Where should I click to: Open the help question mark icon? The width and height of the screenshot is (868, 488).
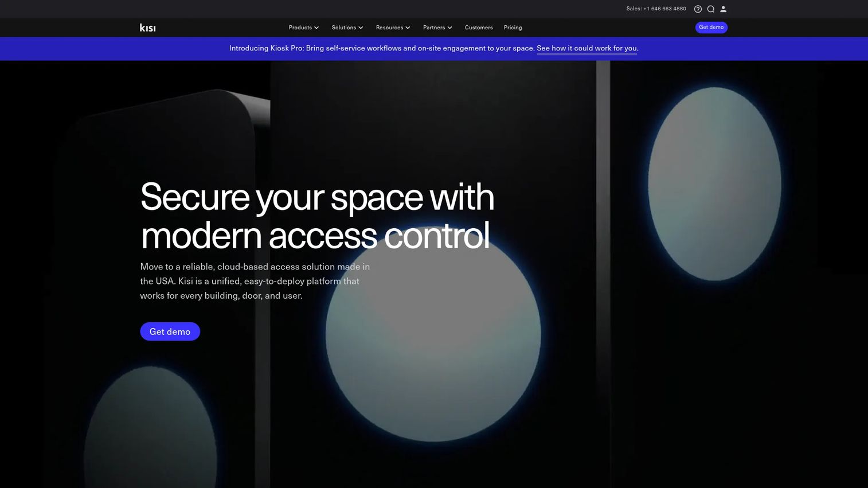[x=698, y=9]
